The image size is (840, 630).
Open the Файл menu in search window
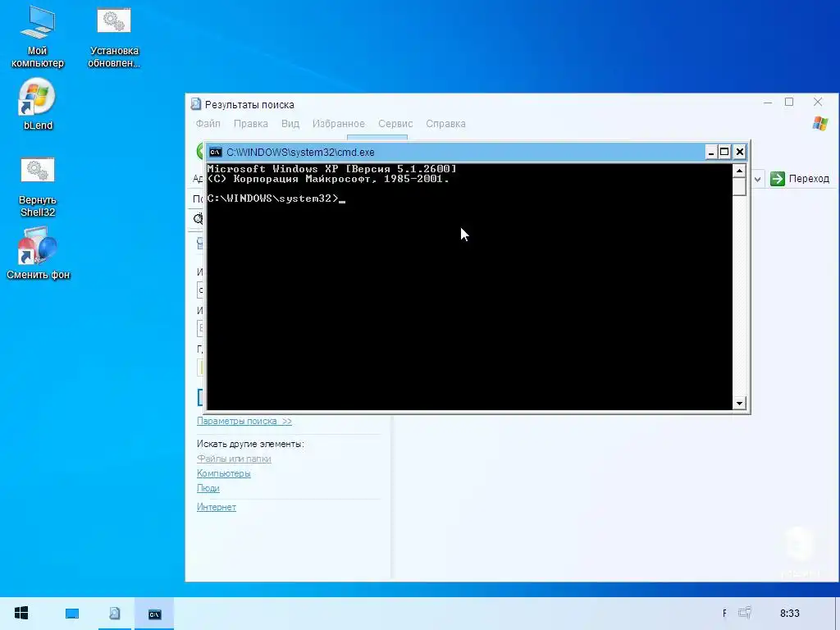point(208,124)
